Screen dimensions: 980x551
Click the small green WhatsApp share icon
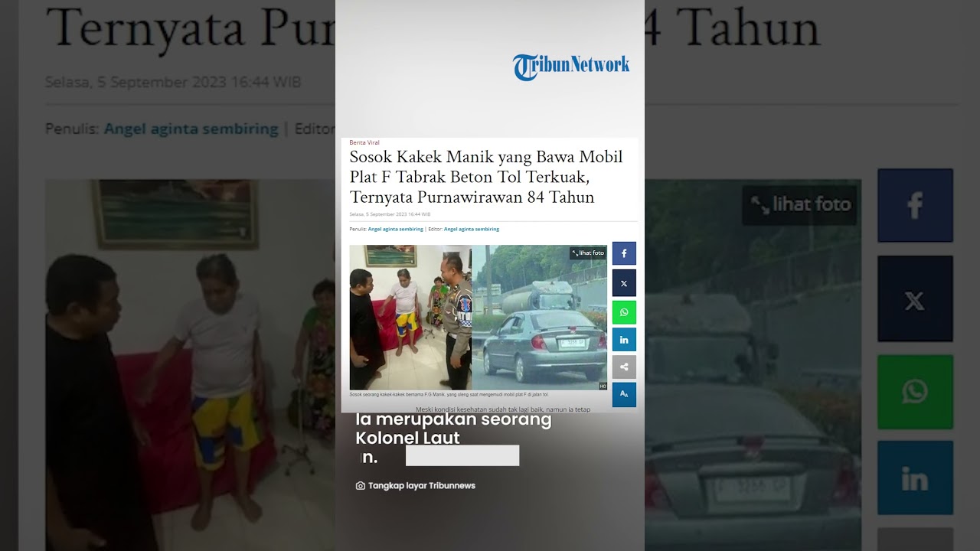624,312
